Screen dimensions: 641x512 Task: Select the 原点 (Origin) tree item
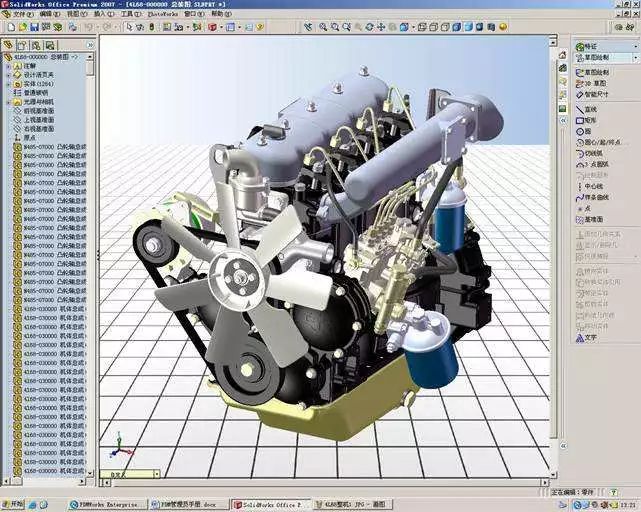tap(25, 138)
